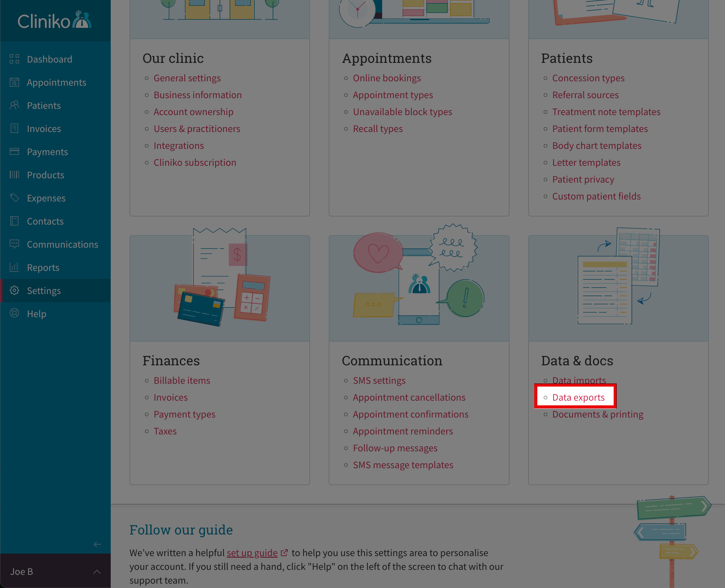The width and height of the screenshot is (725, 588).
Task: Click the Help lifebuoy icon
Action: pyautogui.click(x=14, y=313)
